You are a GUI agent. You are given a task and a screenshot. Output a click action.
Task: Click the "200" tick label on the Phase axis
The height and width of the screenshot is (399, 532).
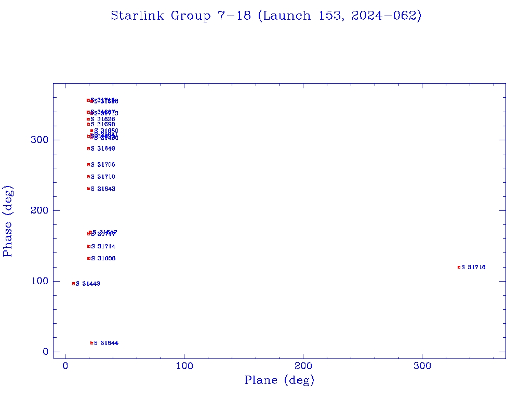tap(39, 210)
